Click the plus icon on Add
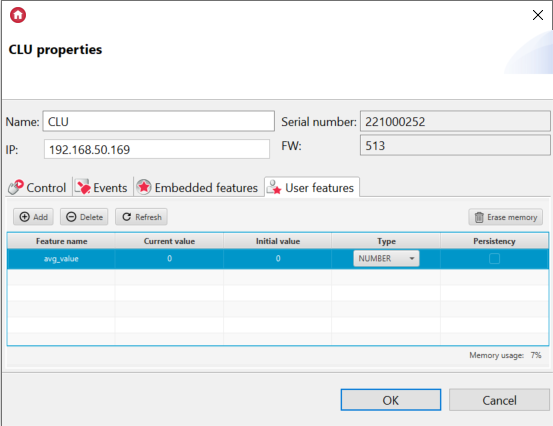553x426 pixels. [x=24, y=217]
